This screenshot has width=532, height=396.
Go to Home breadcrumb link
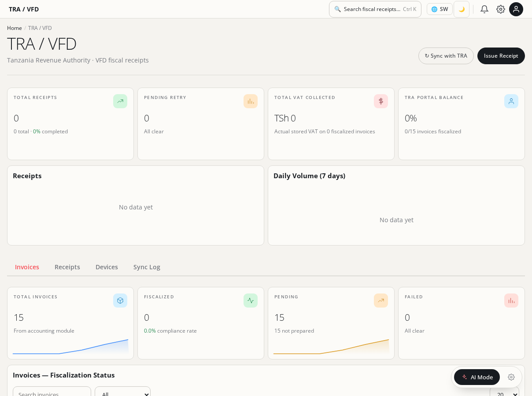point(15,28)
